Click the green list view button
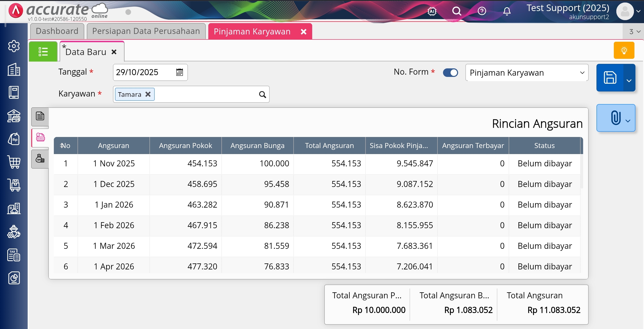 (43, 52)
